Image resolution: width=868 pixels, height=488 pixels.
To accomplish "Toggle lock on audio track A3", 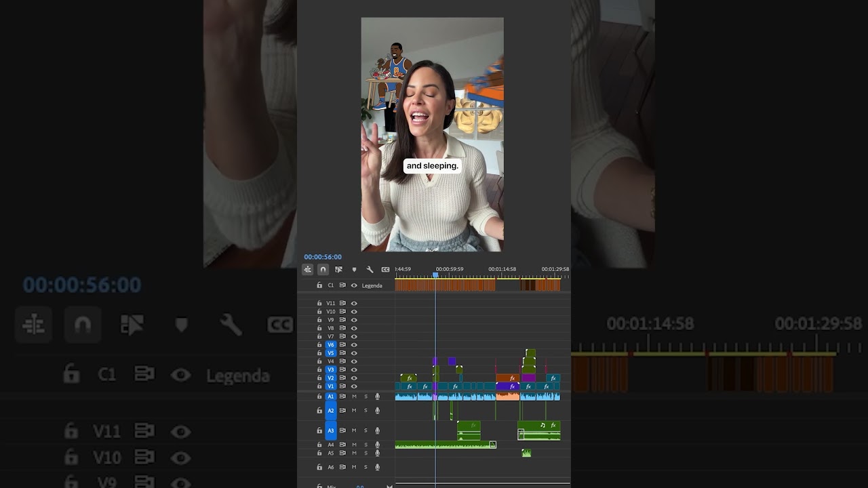I will 319,430.
